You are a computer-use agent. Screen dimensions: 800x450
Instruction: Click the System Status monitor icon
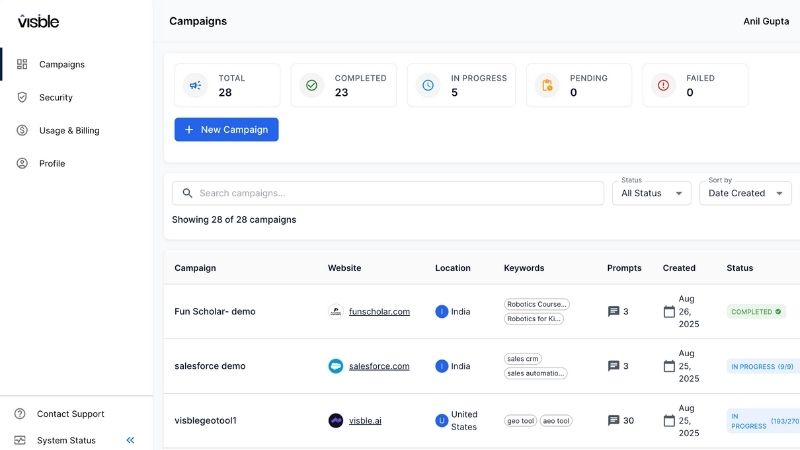click(x=20, y=440)
